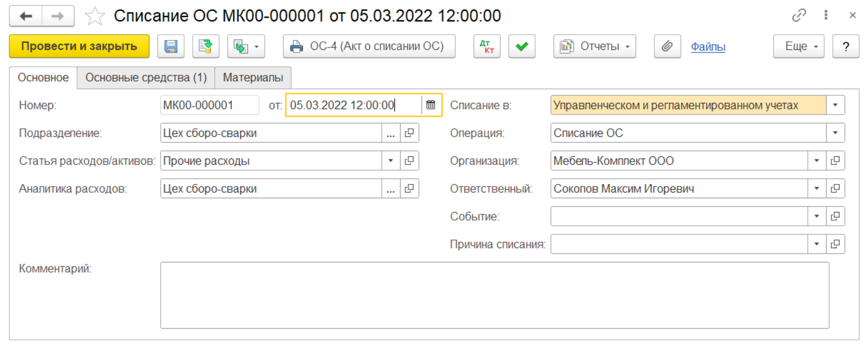This screenshot has height=347, width=868.
Task: Open the Файлы link
Action: [708, 46]
